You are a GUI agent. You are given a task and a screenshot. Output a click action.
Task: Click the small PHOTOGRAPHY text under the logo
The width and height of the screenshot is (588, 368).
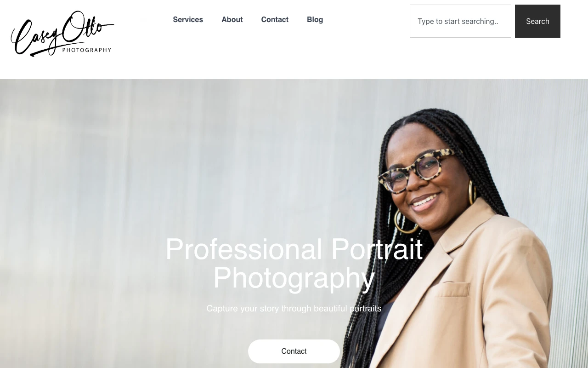coord(87,50)
